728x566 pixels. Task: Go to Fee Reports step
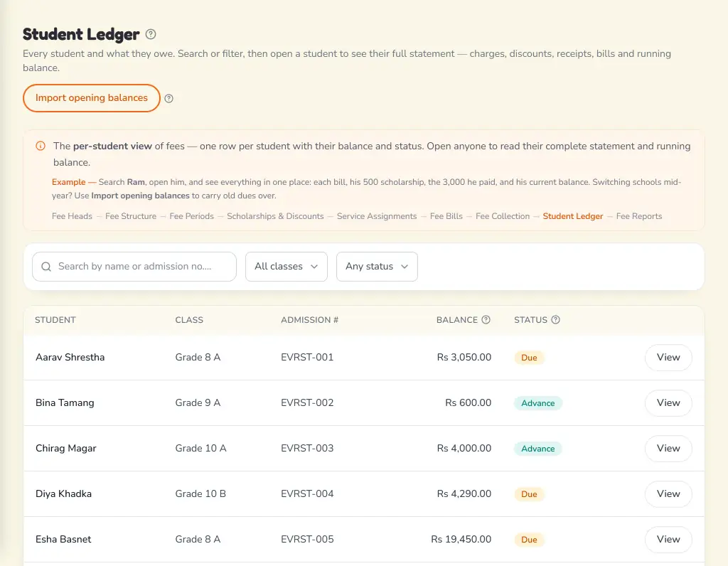click(639, 216)
